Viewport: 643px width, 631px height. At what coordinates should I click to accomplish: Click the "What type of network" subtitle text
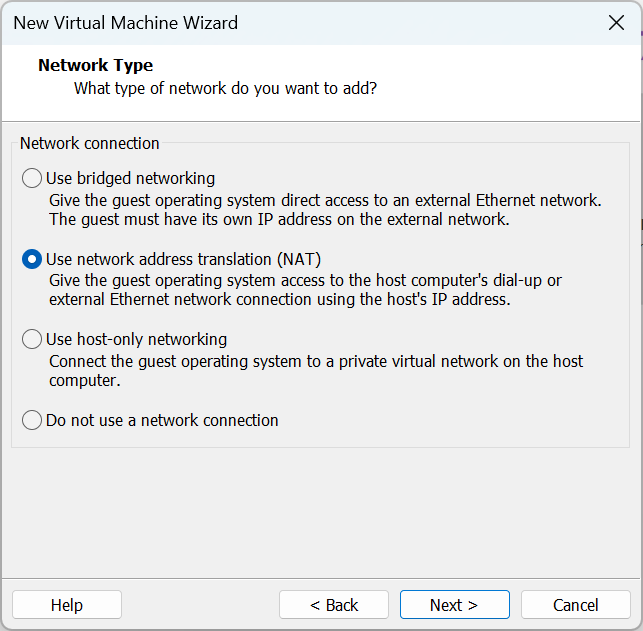pos(225,89)
